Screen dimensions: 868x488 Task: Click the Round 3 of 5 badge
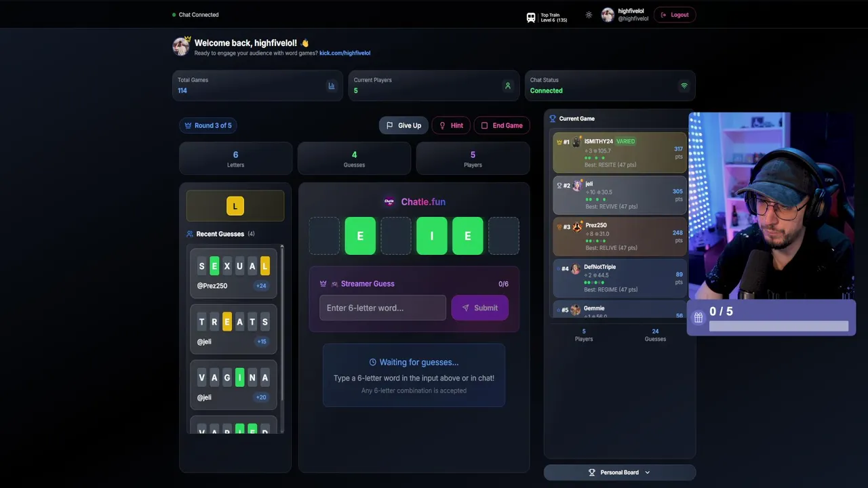[x=208, y=125]
